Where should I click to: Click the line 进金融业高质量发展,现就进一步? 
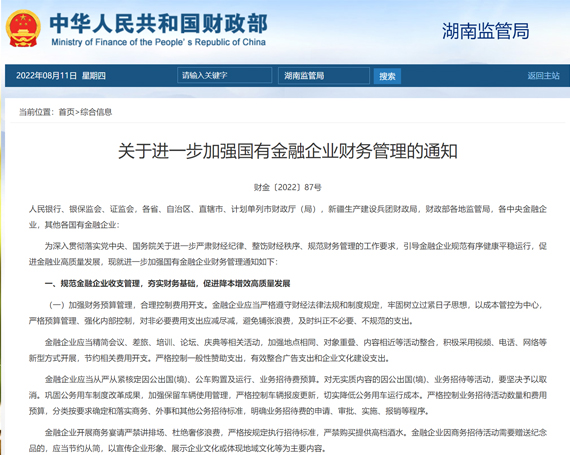pos(153,262)
